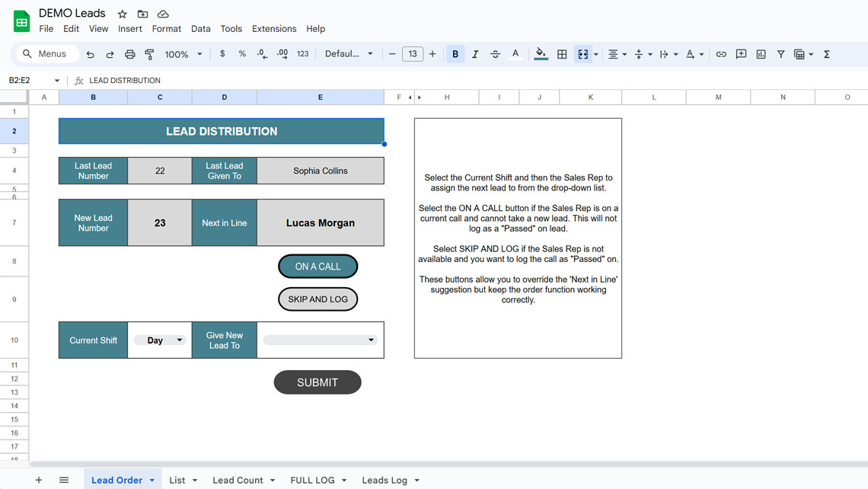The width and height of the screenshot is (868, 489).
Task: Click the SUBMIT button
Action: (x=318, y=382)
